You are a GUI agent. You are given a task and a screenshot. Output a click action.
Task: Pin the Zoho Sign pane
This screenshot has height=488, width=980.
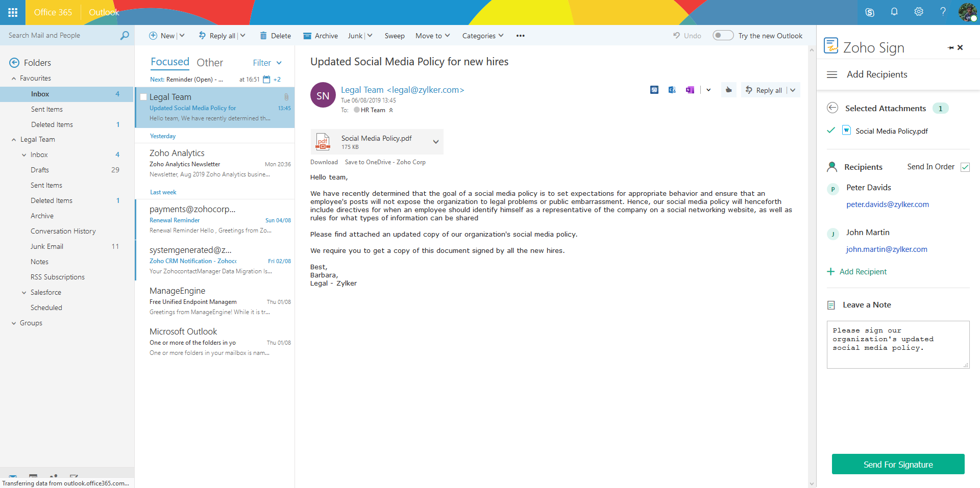pos(950,48)
